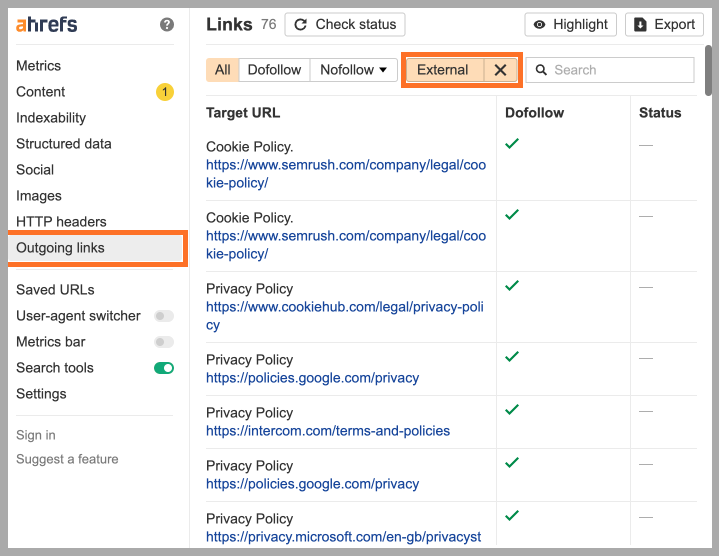Click the Dofollow column header
Image resolution: width=719 pixels, height=556 pixels.
[x=534, y=113]
